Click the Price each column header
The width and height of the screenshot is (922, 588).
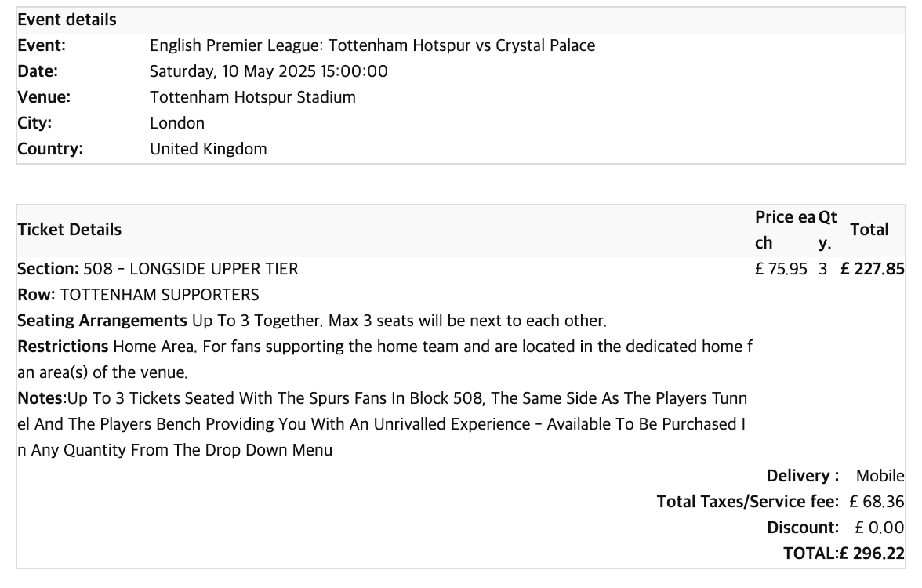(785, 230)
